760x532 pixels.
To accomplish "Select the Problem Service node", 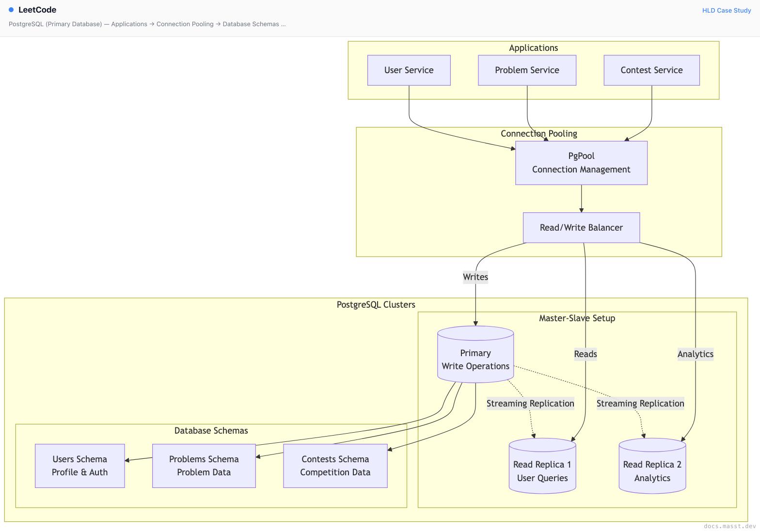I will (x=527, y=70).
